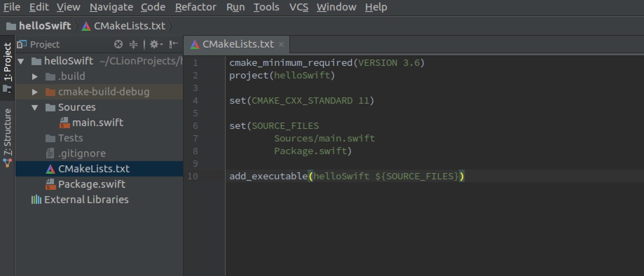Click the scroll from source target icon
The image size is (644, 276).
[118, 44]
